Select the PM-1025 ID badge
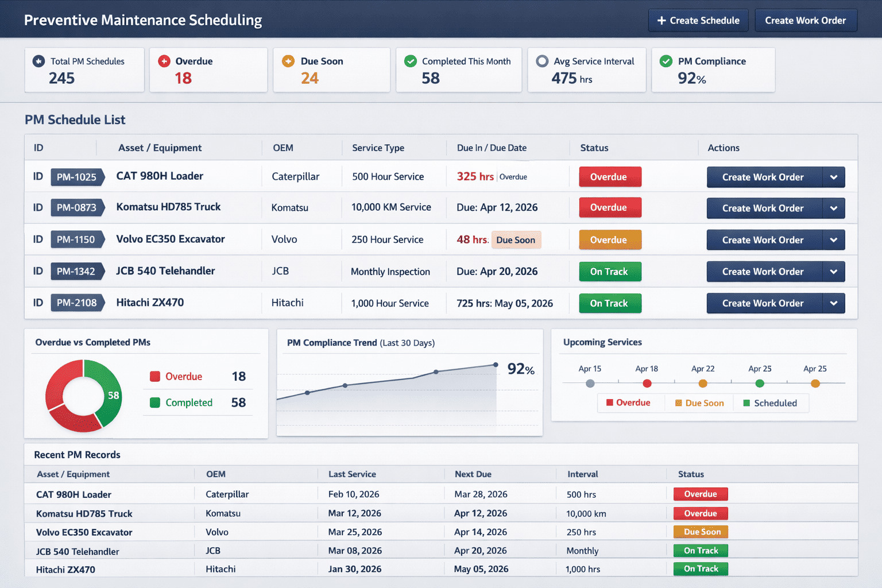882x588 pixels. (78, 177)
